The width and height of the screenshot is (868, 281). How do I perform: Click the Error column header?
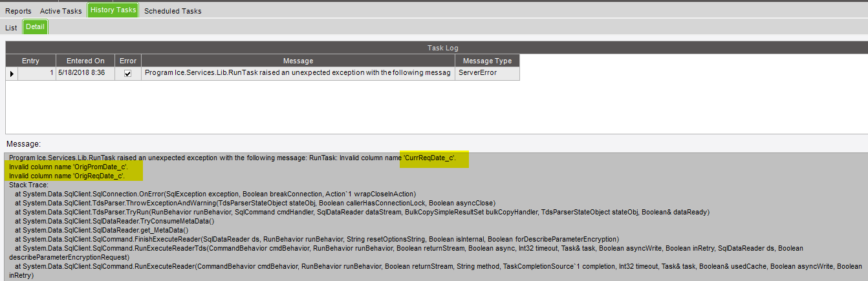(128, 61)
